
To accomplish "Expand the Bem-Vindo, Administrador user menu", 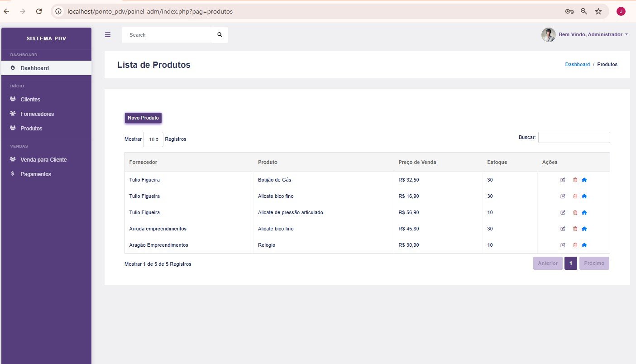I will (584, 35).
